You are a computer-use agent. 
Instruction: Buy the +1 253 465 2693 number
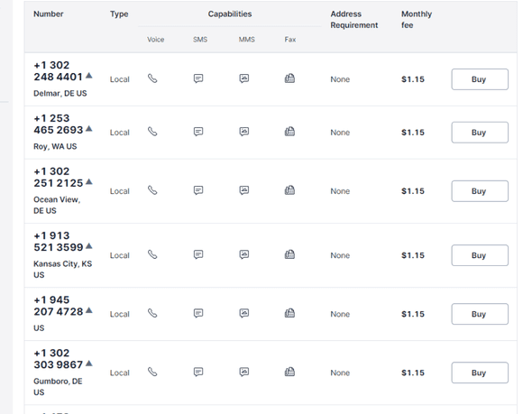(480, 133)
